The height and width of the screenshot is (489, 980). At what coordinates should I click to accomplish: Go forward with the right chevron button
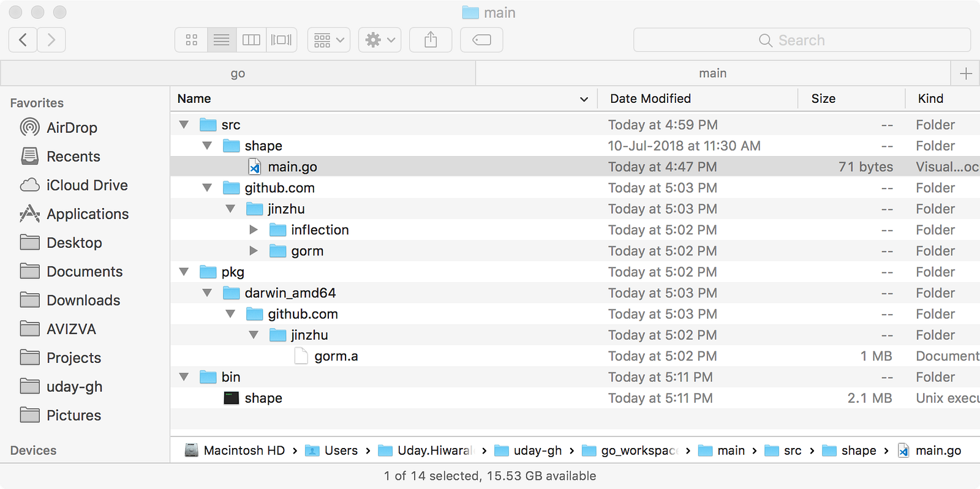[x=51, y=40]
